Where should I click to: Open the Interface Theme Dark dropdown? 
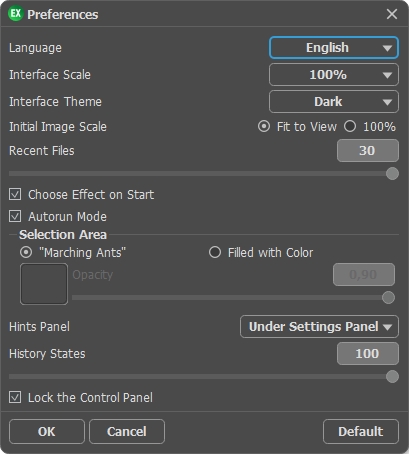coord(334,102)
